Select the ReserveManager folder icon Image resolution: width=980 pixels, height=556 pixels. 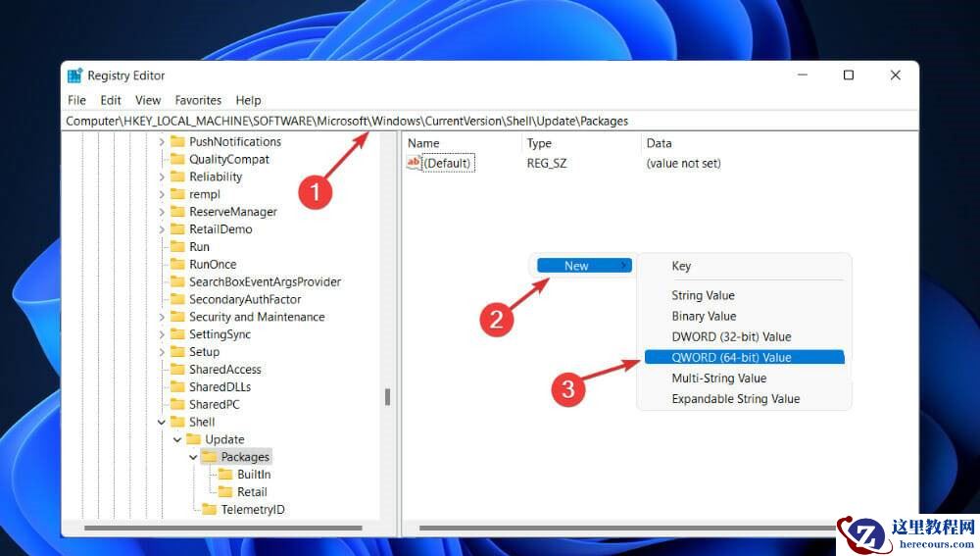click(178, 212)
